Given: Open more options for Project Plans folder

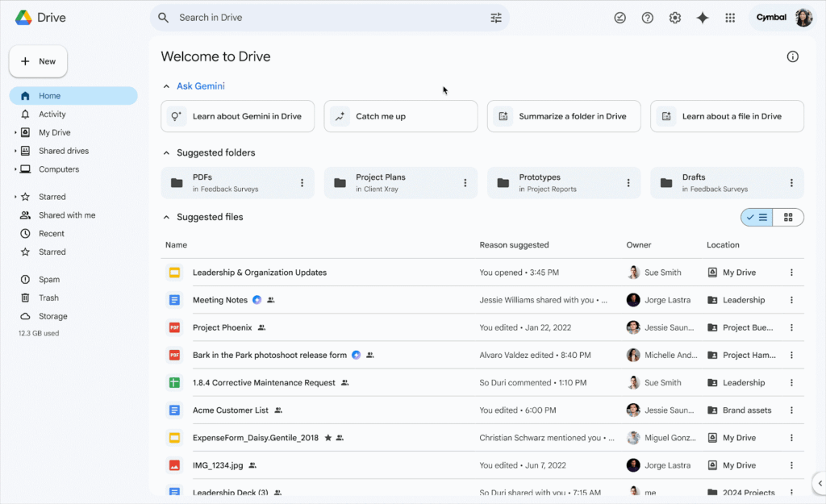Looking at the screenshot, I should pyautogui.click(x=465, y=183).
